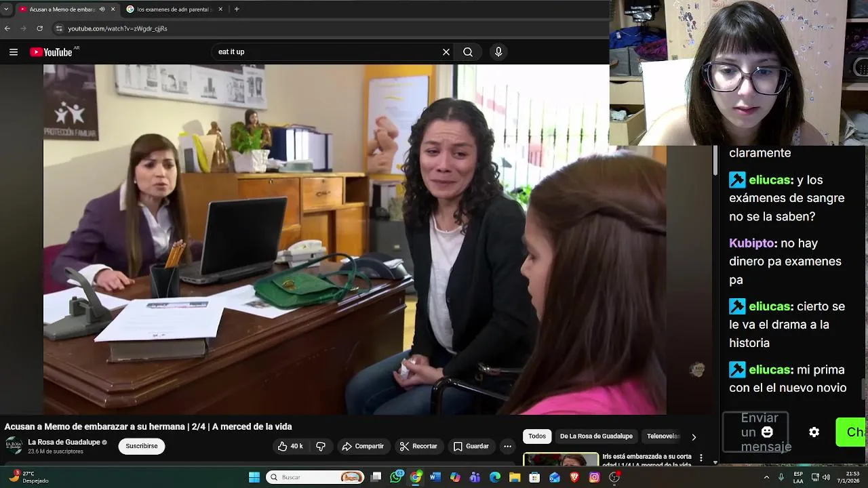Open the weather widget showing 27°C Despejado

point(27,477)
